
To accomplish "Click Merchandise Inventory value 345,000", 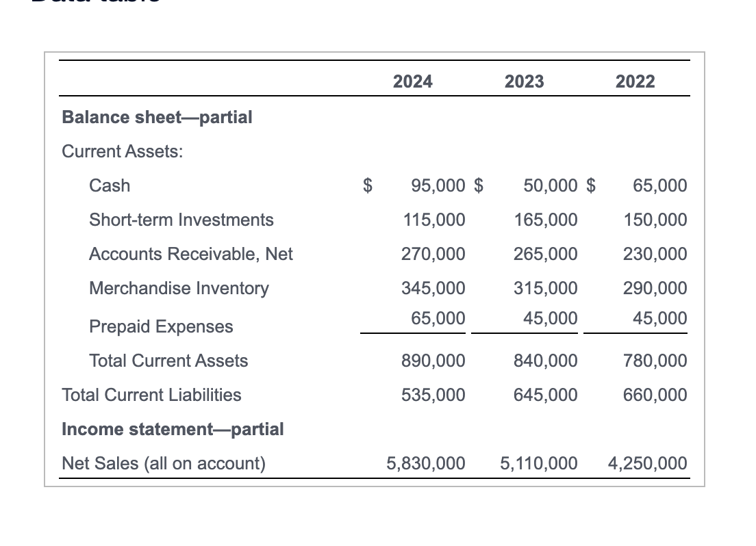I will tap(433, 288).
